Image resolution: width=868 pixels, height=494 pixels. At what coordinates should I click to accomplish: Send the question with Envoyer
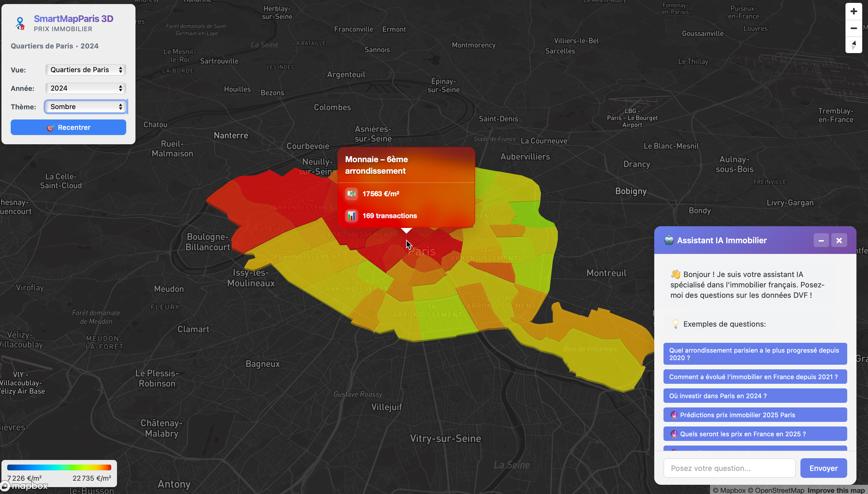pyautogui.click(x=823, y=468)
